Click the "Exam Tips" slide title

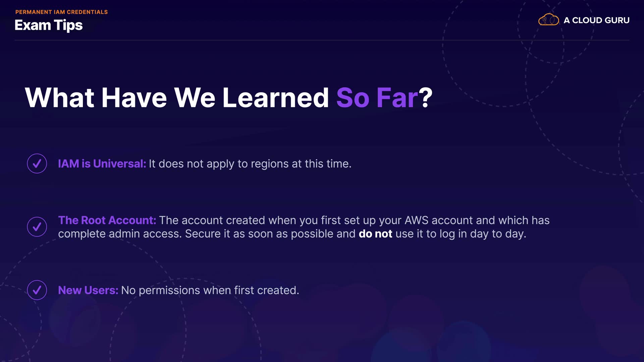click(x=49, y=25)
